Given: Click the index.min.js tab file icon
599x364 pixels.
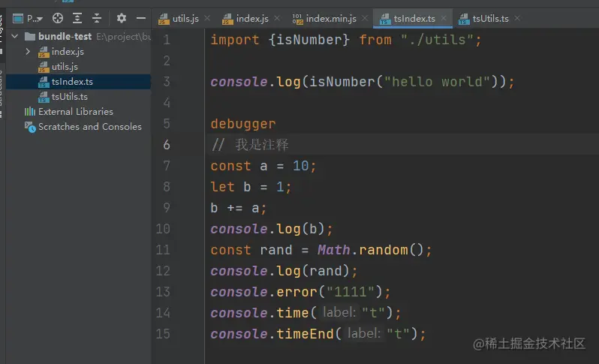Looking at the screenshot, I should [x=297, y=18].
